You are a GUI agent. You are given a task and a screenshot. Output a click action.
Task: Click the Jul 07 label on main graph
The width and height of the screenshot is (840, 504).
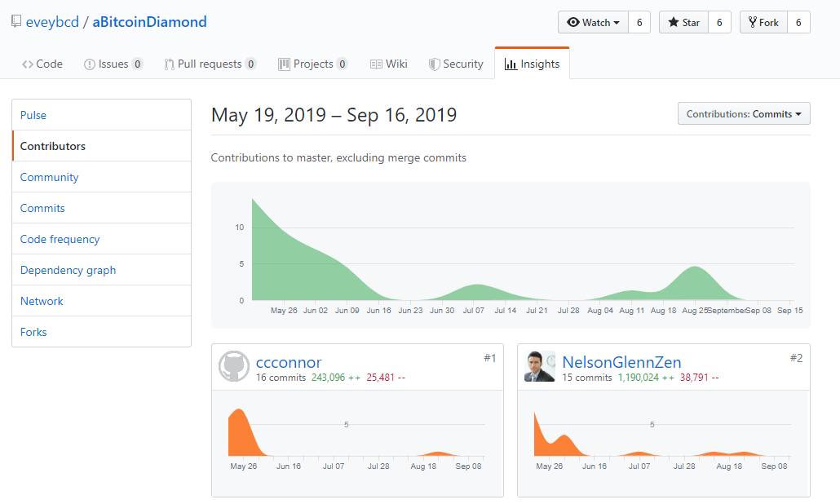pos(474,311)
